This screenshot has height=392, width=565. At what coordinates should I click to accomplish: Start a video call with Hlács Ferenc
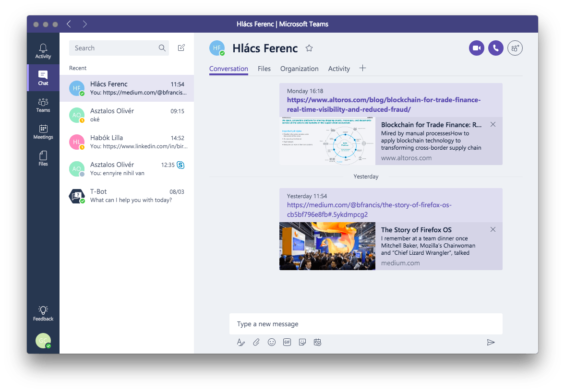(x=476, y=48)
